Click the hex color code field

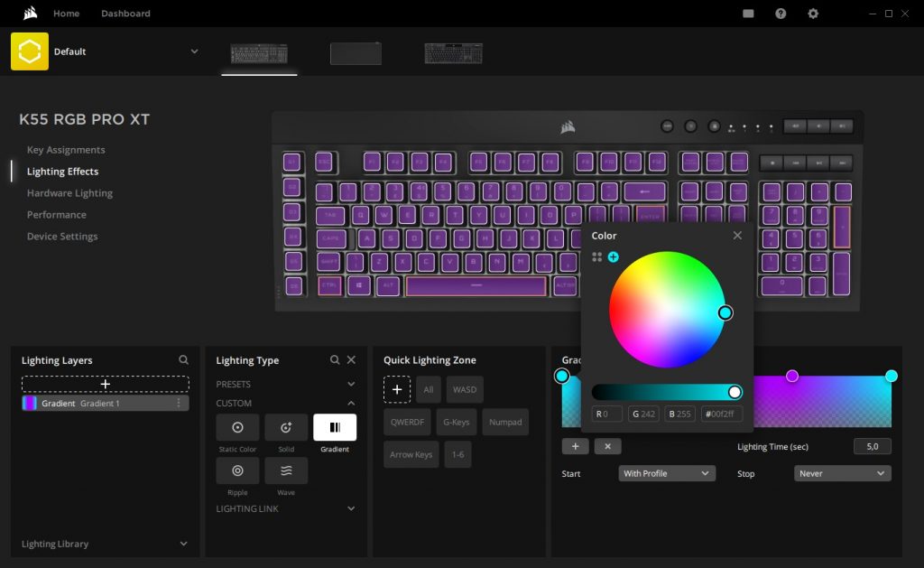coord(721,414)
